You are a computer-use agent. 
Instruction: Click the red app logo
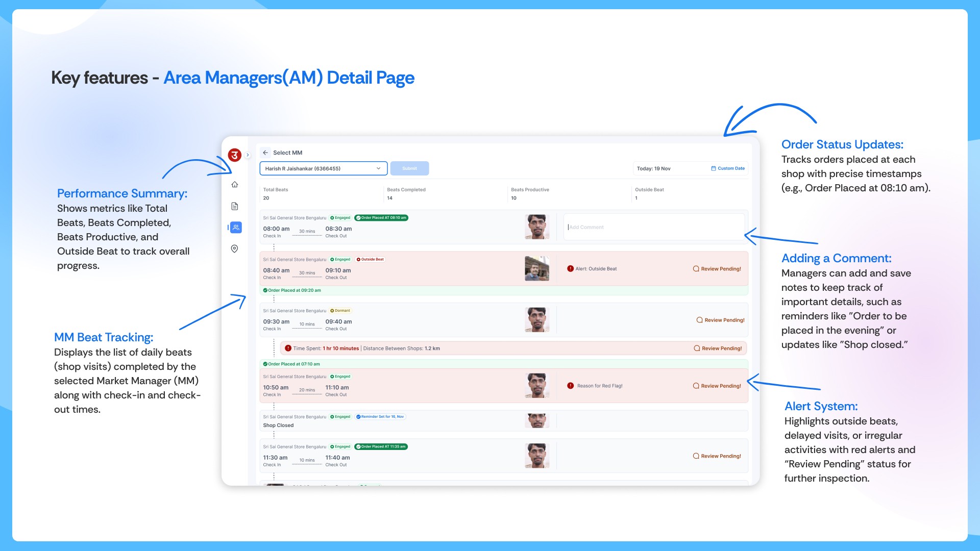pos(234,155)
